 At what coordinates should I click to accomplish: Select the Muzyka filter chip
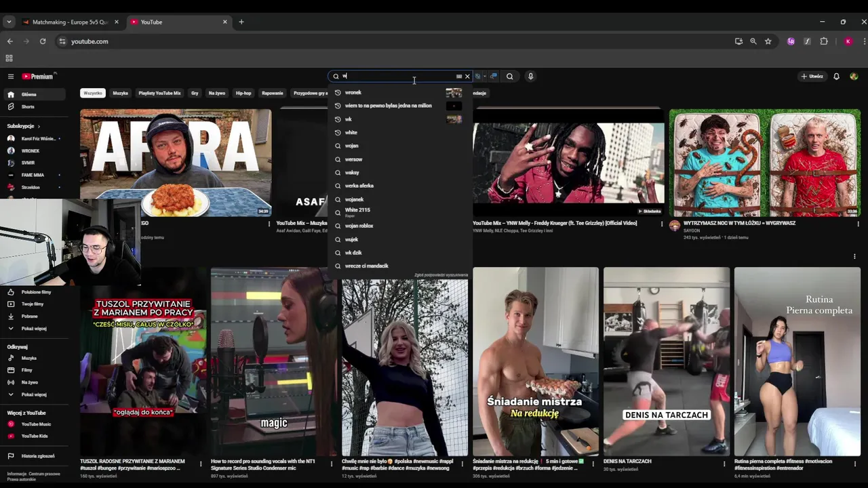[x=121, y=93]
